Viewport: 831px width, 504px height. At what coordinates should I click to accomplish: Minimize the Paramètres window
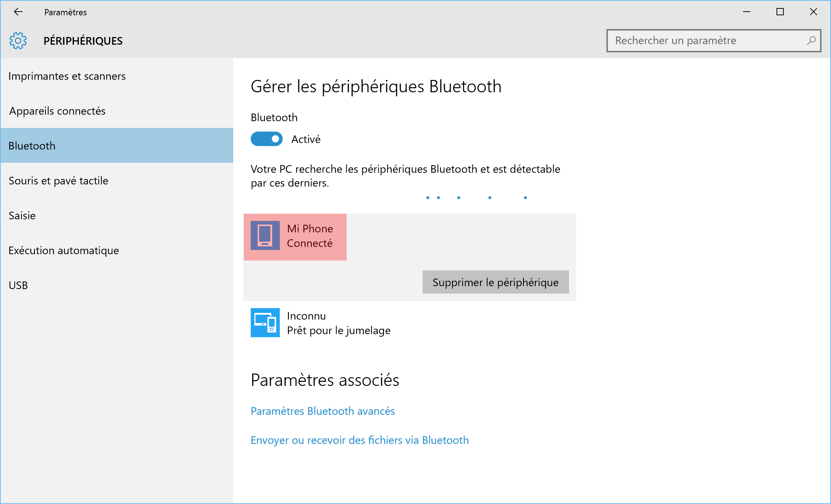pos(747,12)
